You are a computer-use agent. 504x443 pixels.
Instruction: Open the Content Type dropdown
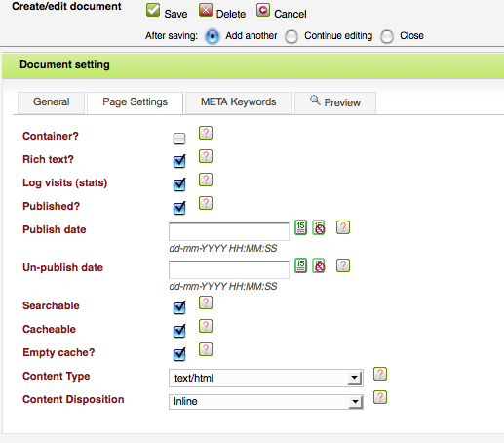click(x=266, y=378)
